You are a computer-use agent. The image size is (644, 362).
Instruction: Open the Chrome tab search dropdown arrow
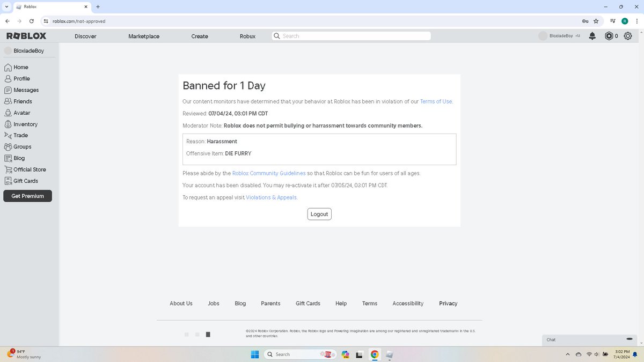(6, 6)
